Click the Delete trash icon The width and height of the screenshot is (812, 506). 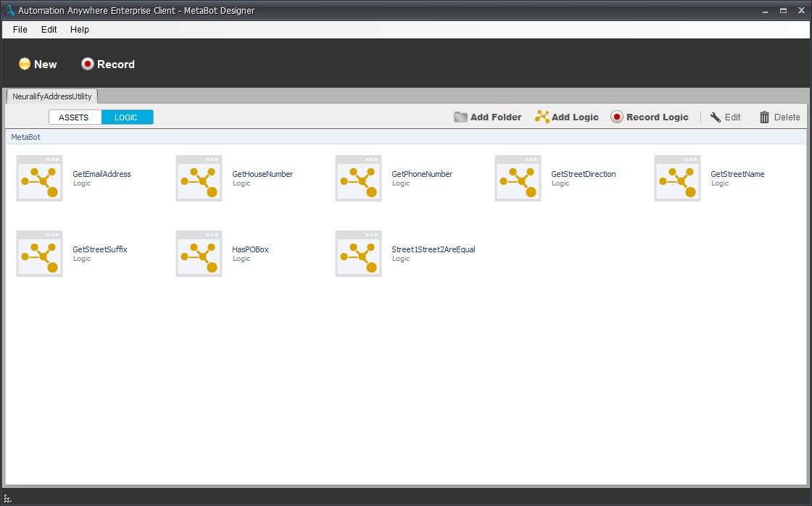pos(764,117)
